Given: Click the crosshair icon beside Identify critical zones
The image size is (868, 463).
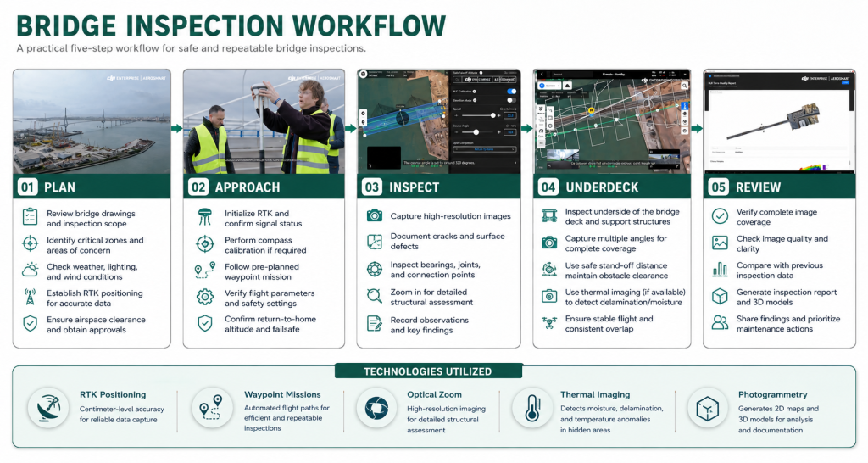Looking at the screenshot, I should click(30, 243).
